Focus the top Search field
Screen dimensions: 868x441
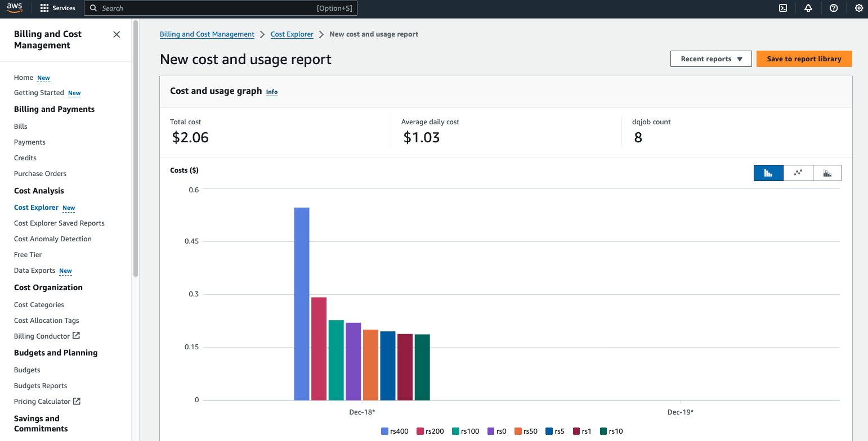coord(221,8)
